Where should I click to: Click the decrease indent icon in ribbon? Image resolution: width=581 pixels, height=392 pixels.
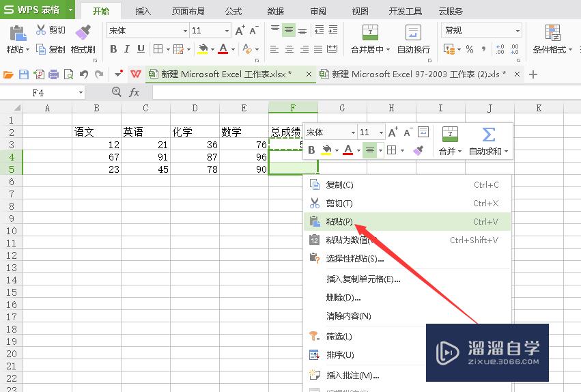[319, 30]
